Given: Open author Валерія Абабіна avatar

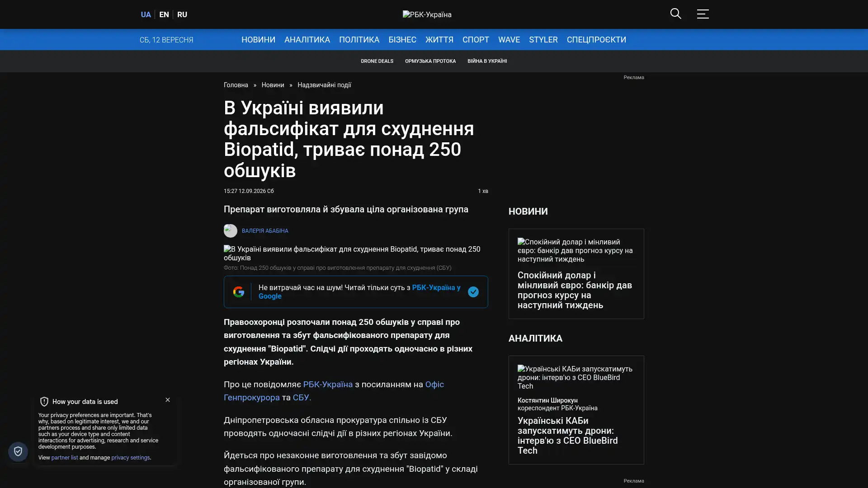Looking at the screenshot, I should pyautogui.click(x=231, y=231).
